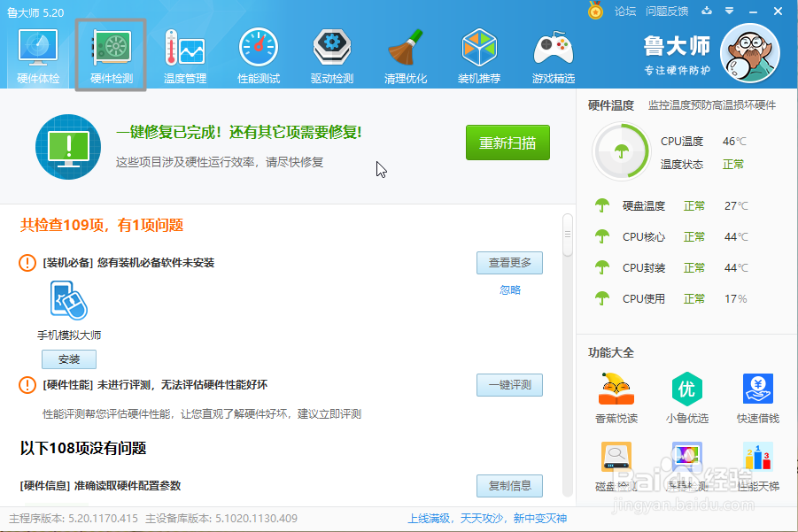Viewport: 798px width, 532px height.
Task: Switch to the 硬件检测 hardware detection tab
Action: pos(111,56)
